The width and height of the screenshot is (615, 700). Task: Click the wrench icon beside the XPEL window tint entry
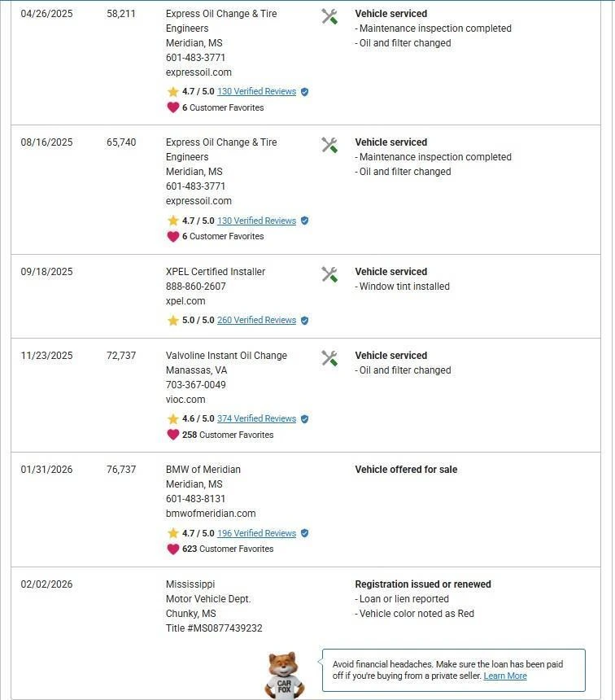pyautogui.click(x=329, y=274)
